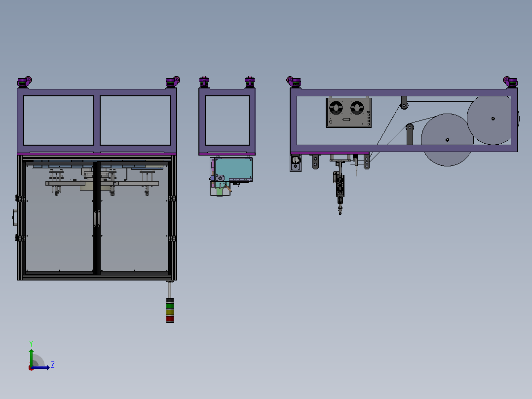Click the blue Z axis arrow of the triad

(41, 367)
